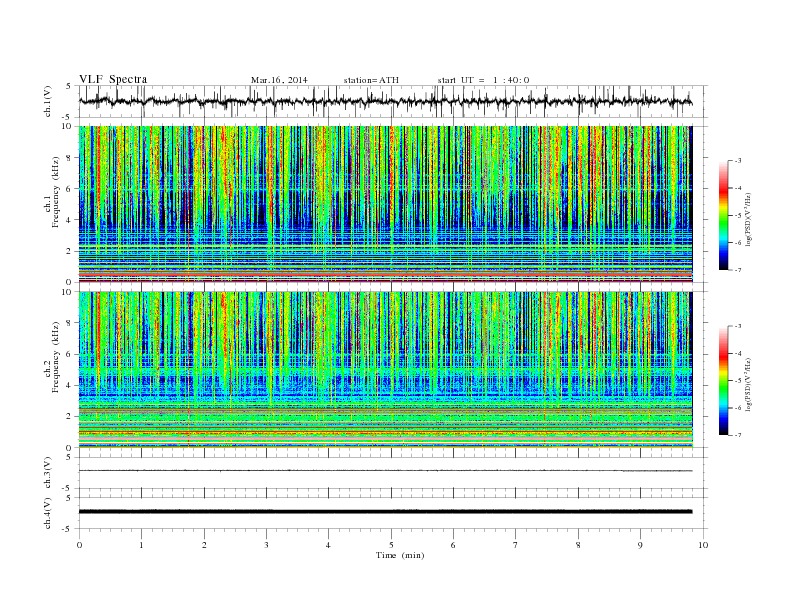Click inside the ch.1 spectrogram panel
Viewport: 792px width, 612px height.
pyautogui.click(x=385, y=204)
